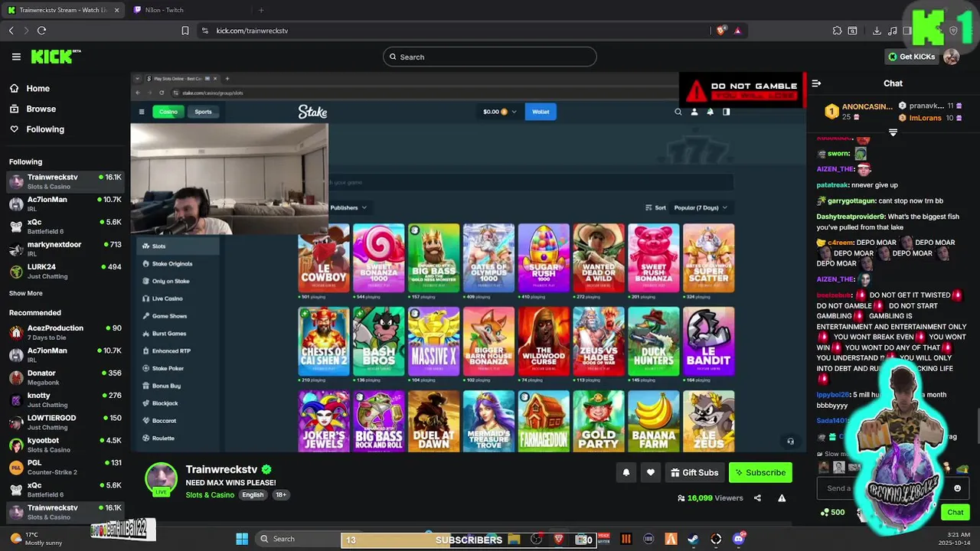Screen dimensions: 980x551
Task: Click the English language tag
Action: 253,495
